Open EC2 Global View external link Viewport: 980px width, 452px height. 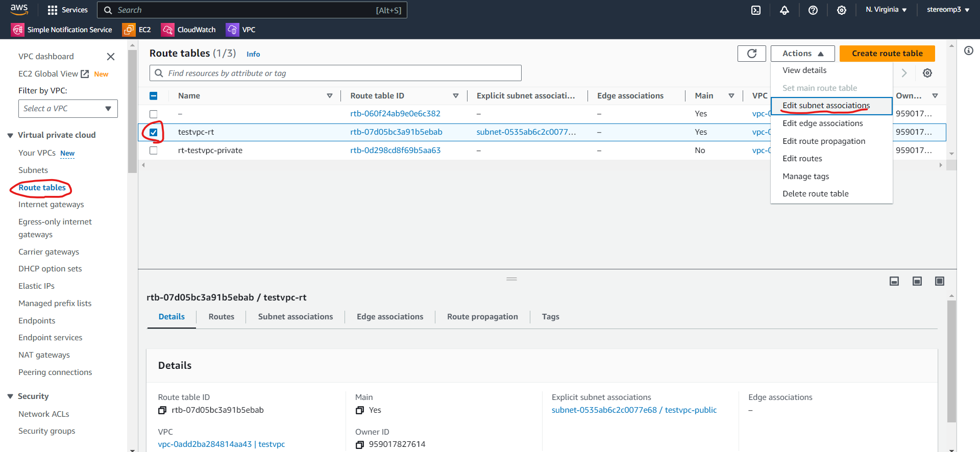(54, 74)
